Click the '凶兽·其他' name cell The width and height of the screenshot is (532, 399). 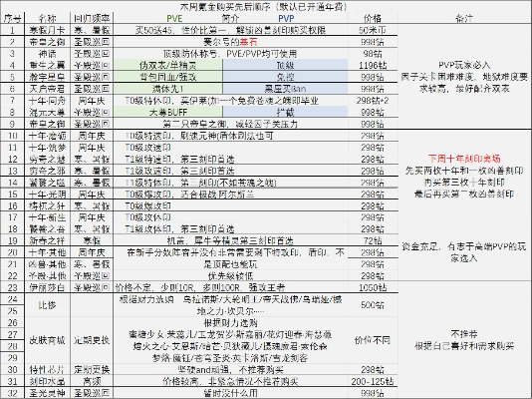[47, 264]
